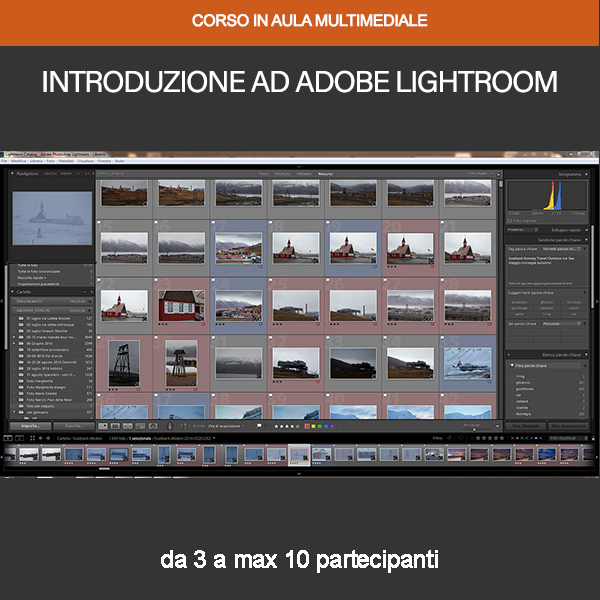Select Testo in filter bar
Image resolution: width=600 pixels, height=600 pixels.
(x=264, y=174)
